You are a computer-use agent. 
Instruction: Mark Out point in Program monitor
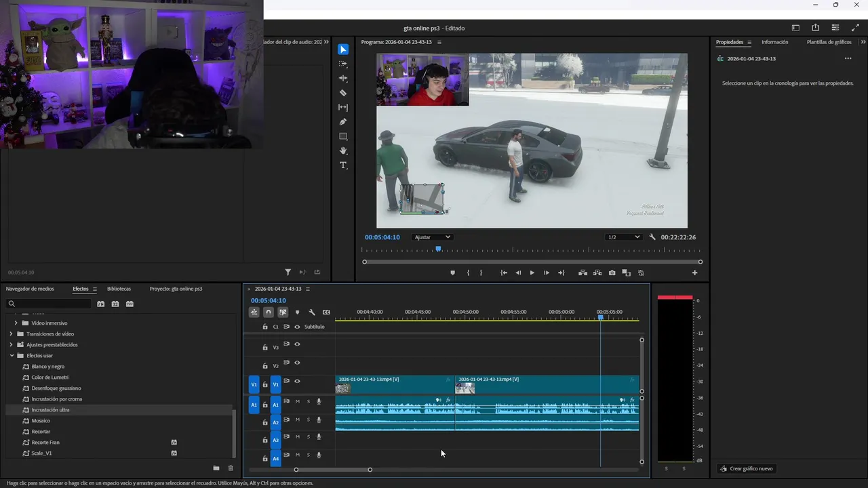click(x=481, y=273)
